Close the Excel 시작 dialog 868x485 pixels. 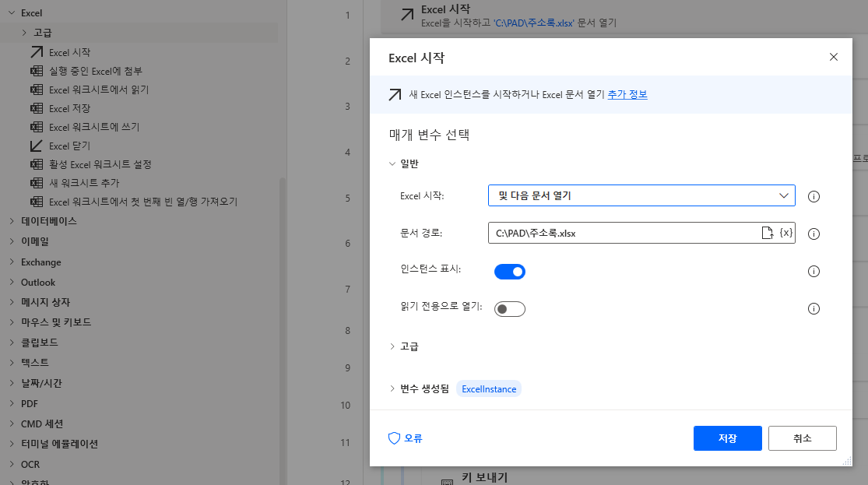(x=834, y=57)
